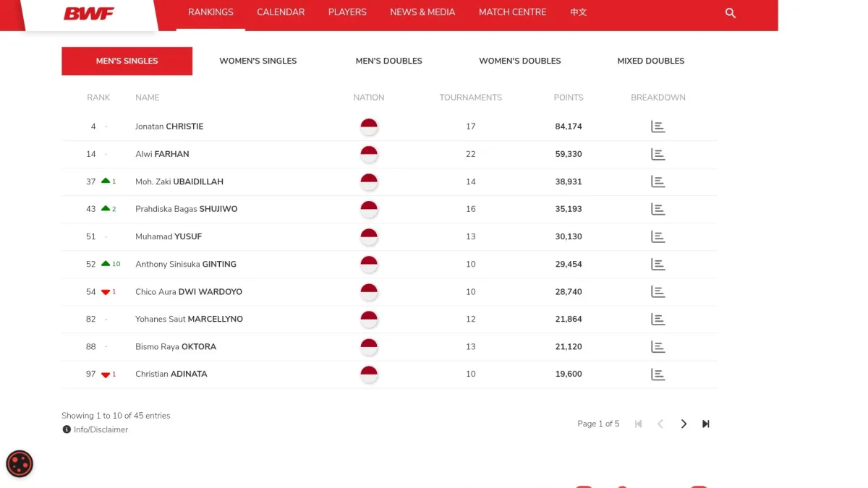Click the 'Showing 1 to 10 of 45 entries' text

click(116, 416)
